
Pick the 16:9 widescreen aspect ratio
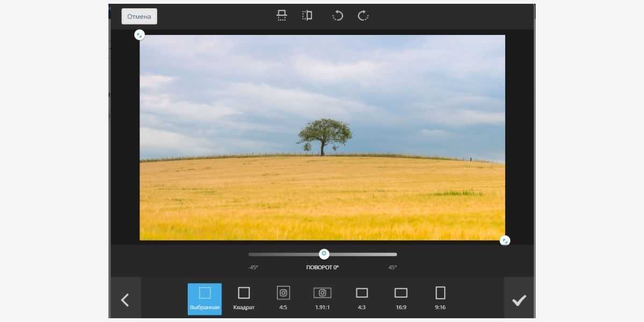click(x=401, y=298)
